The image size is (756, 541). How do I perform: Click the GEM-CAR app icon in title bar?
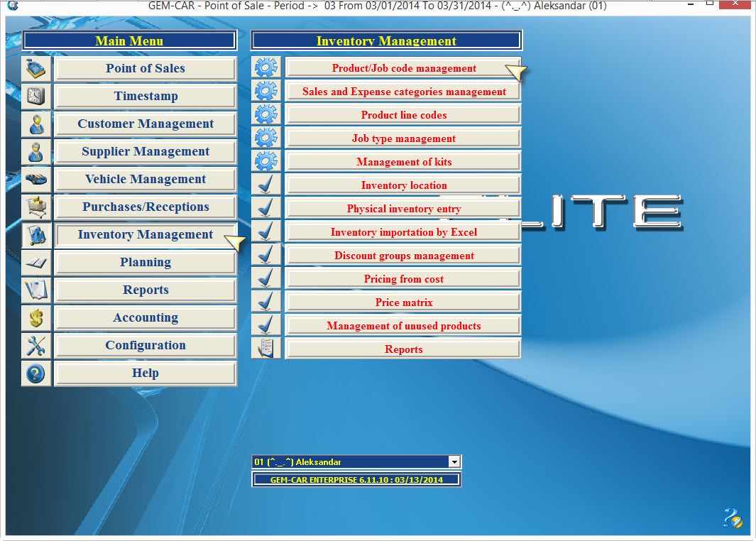pos(13,6)
